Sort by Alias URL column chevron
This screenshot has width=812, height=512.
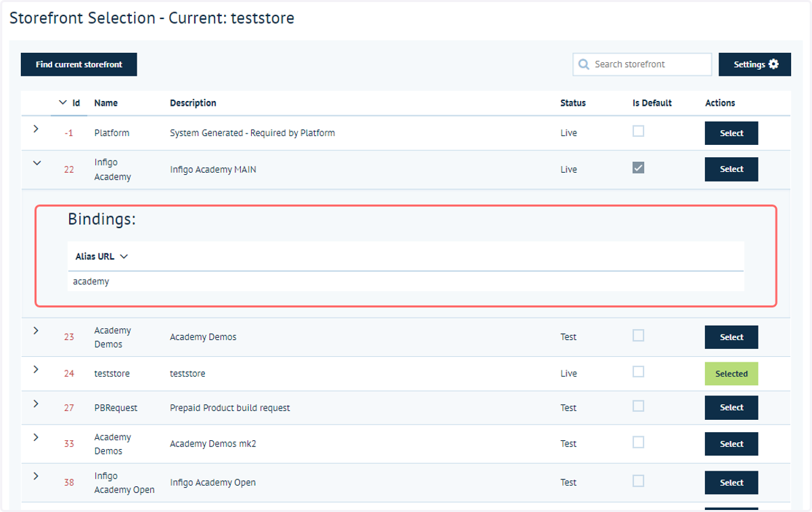click(124, 257)
